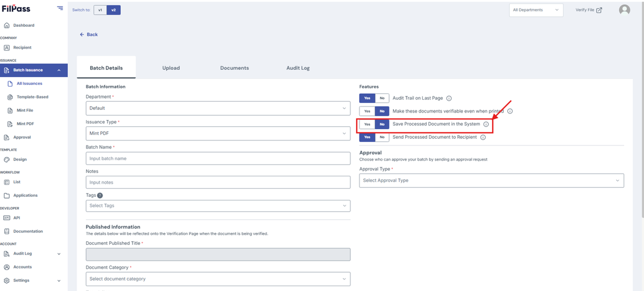Click the info icon beside Save Processed Document
The width and height of the screenshot is (644, 291).
coord(486,124)
